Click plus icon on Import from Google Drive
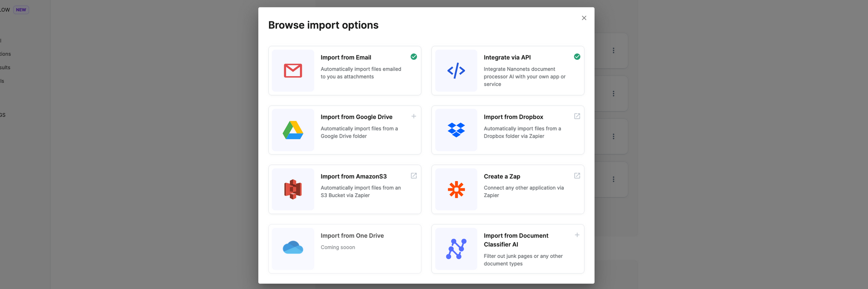The width and height of the screenshot is (868, 289). coord(414,116)
